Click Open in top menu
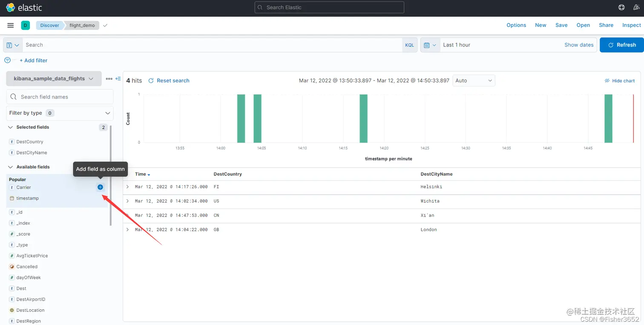Screen dimensions: 644x325 (x=583, y=25)
